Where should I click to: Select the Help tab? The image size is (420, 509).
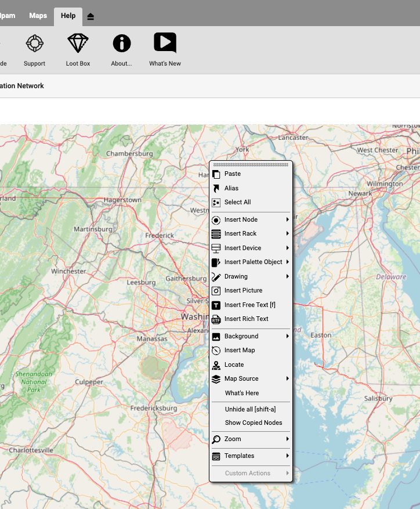coord(68,16)
